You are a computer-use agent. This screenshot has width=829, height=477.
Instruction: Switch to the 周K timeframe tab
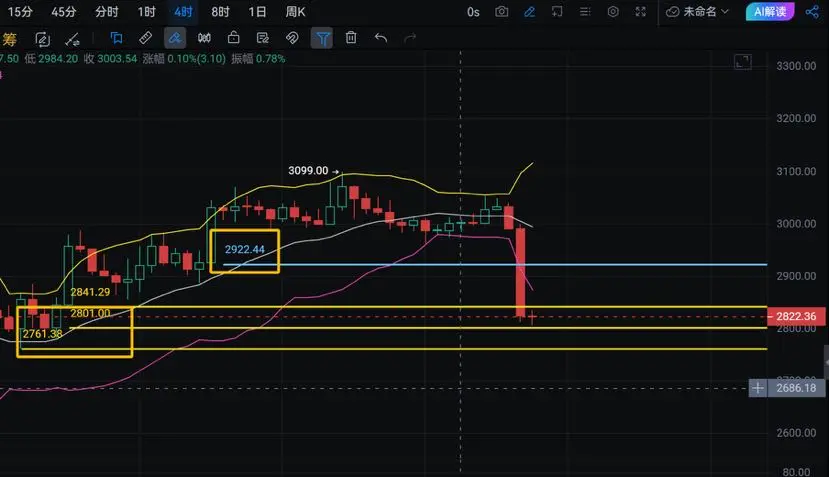296,12
